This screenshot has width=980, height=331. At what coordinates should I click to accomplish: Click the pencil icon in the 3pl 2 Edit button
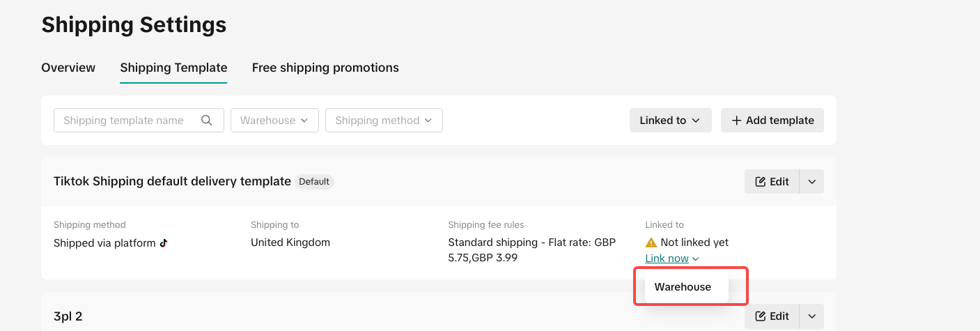point(761,316)
